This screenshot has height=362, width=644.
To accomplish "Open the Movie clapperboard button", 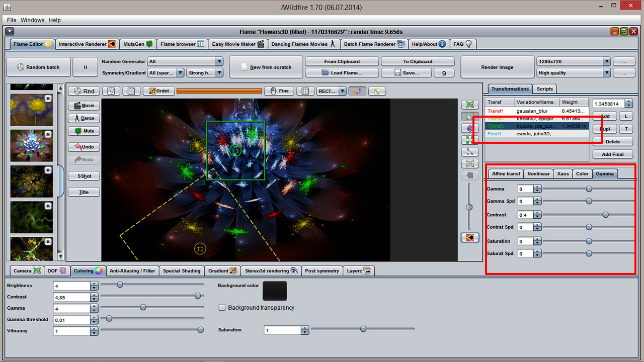I will pos(84,106).
